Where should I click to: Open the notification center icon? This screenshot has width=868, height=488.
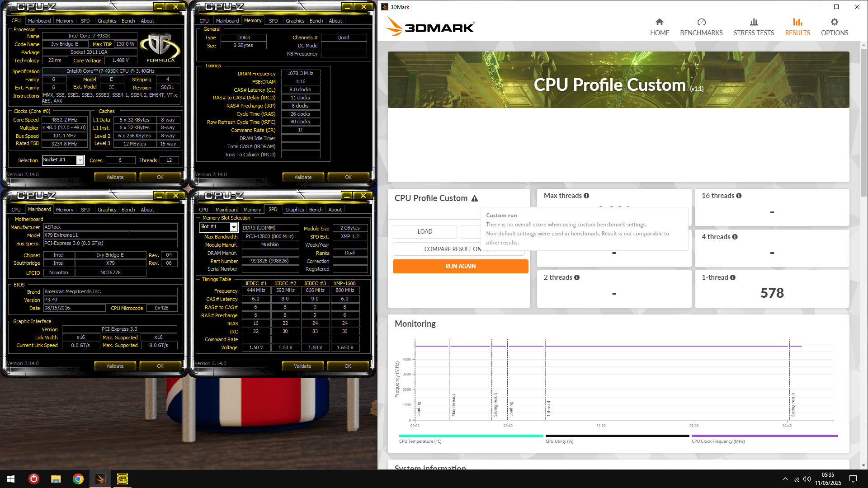853,479
